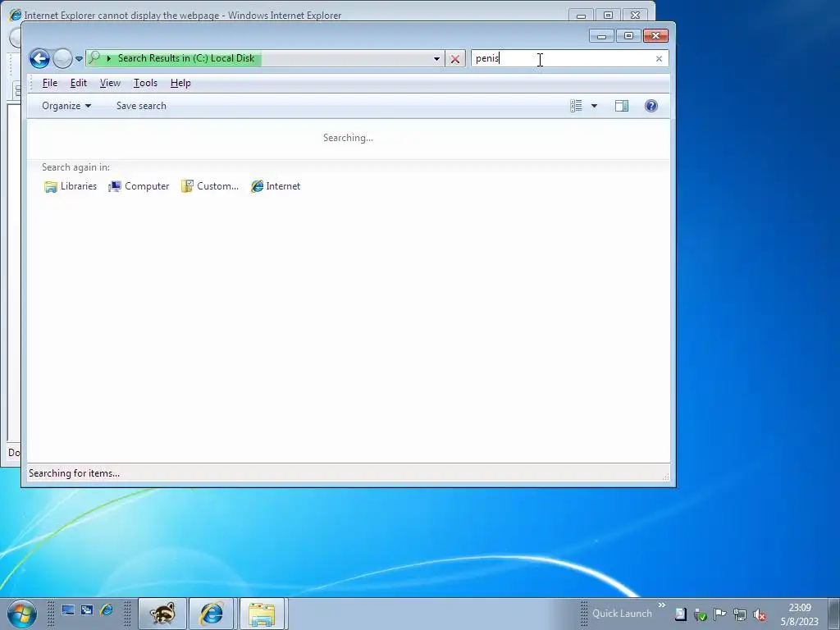Toggle the preview pane icon
The width and height of the screenshot is (840, 630).
point(622,106)
